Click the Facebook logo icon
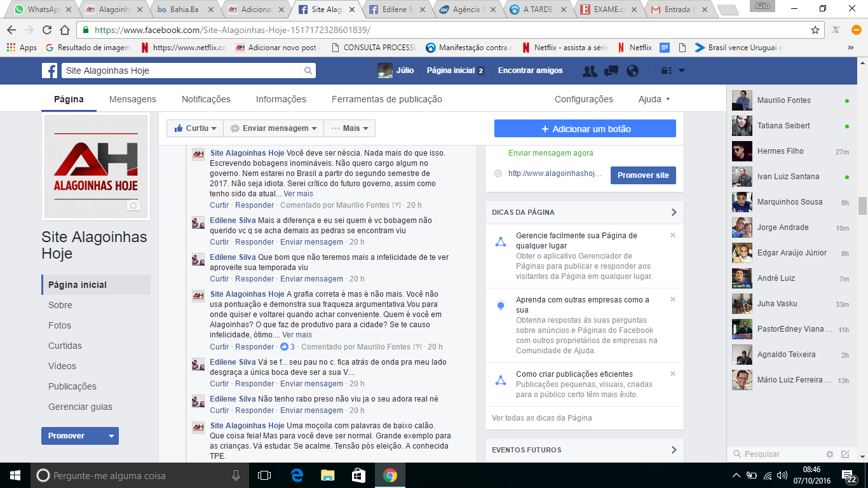The height and width of the screenshot is (488, 868). coord(50,71)
